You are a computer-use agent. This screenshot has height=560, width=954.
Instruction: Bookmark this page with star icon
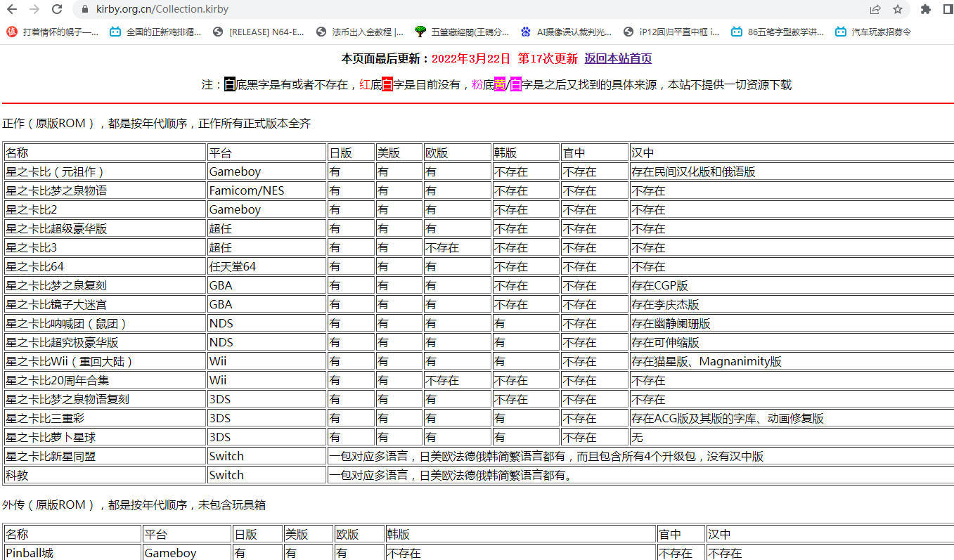coord(898,9)
